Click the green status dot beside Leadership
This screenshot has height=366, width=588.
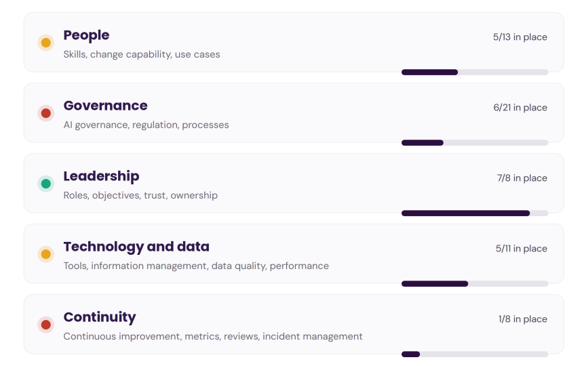[45, 184]
